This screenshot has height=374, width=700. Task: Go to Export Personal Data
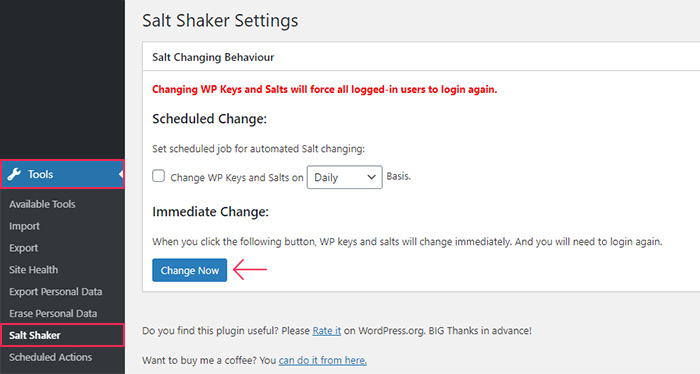55,291
